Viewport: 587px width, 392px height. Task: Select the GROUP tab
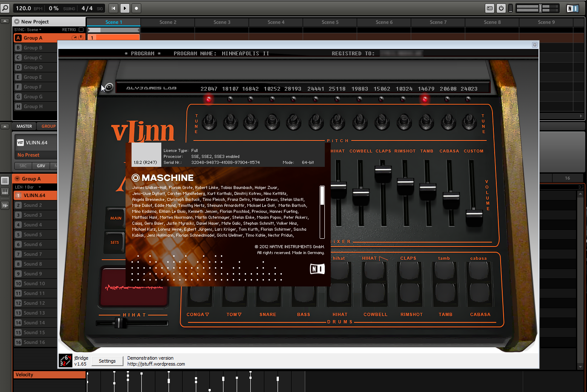tap(48, 126)
